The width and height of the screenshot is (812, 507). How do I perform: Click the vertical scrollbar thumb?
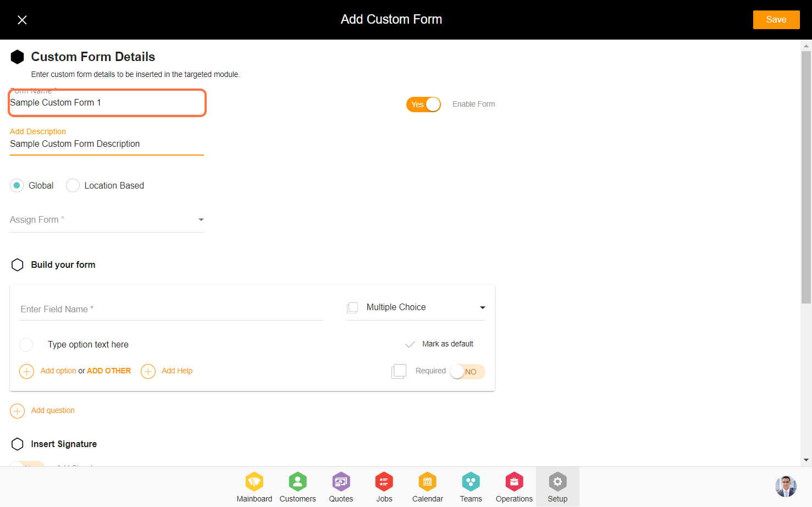[x=806, y=177]
